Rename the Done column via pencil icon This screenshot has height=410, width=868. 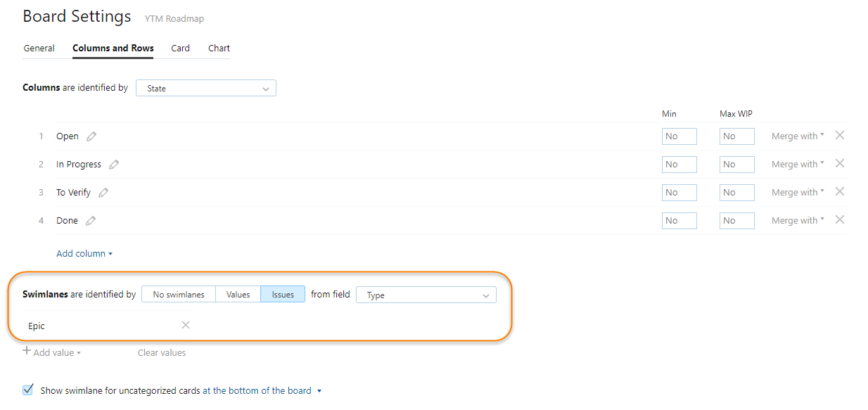91,221
